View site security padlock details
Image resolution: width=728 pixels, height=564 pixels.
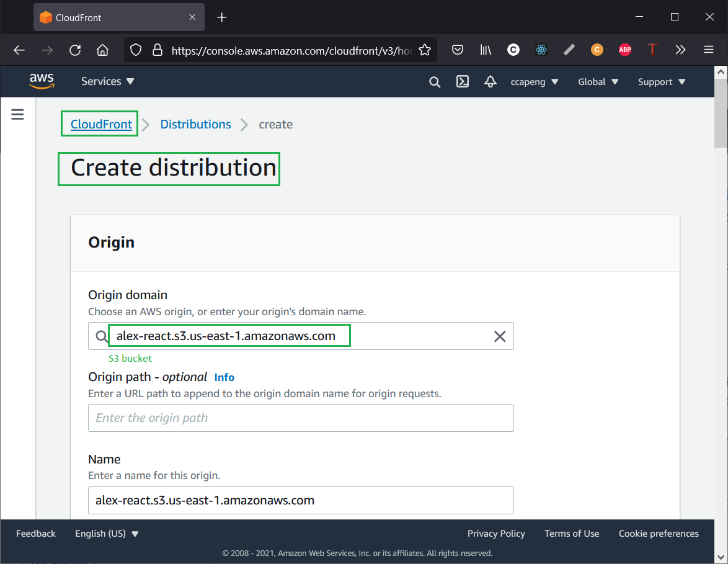(x=158, y=50)
